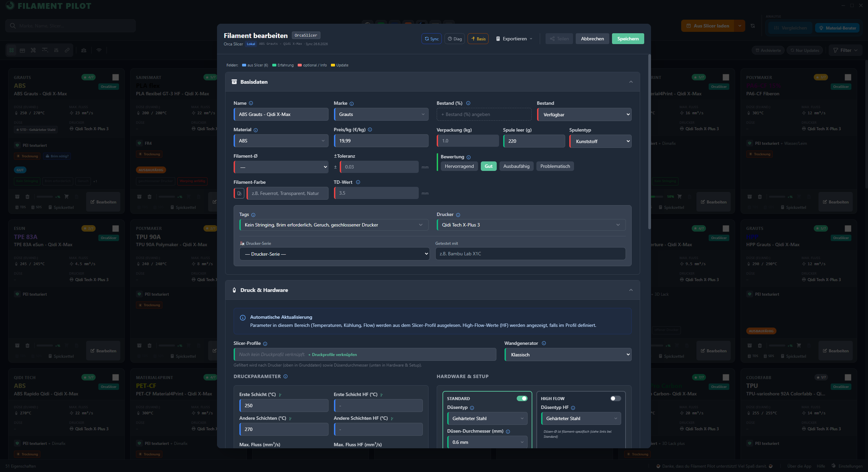Click Bearbeiten on ABS Grauts card
This screenshot has width=868, height=472.
[103, 202]
